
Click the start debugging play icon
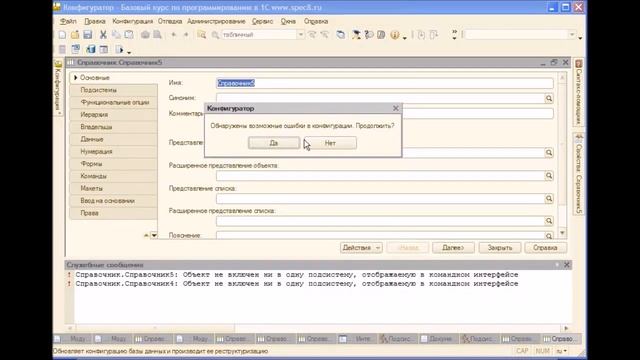[x=119, y=50]
